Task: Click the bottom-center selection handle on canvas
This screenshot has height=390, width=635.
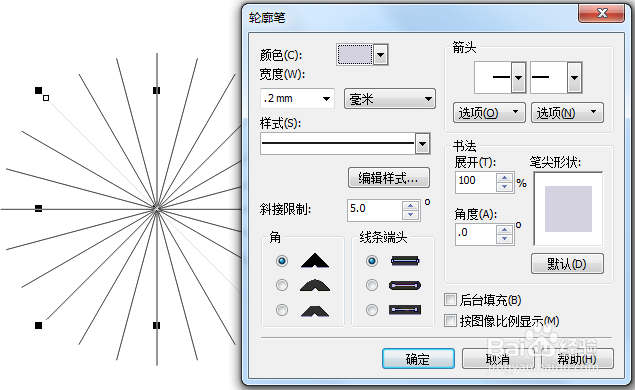Action: point(156,325)
